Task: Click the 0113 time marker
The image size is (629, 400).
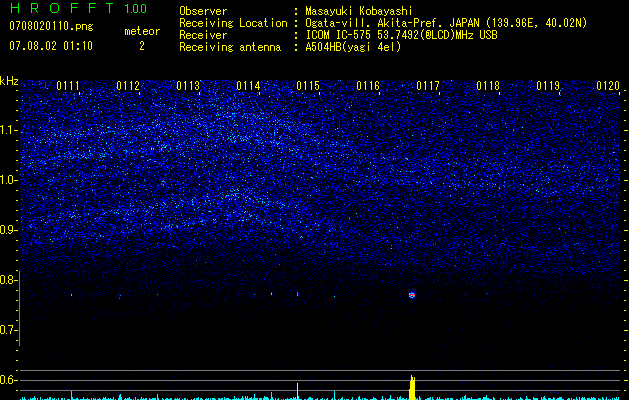Action: 188,86
